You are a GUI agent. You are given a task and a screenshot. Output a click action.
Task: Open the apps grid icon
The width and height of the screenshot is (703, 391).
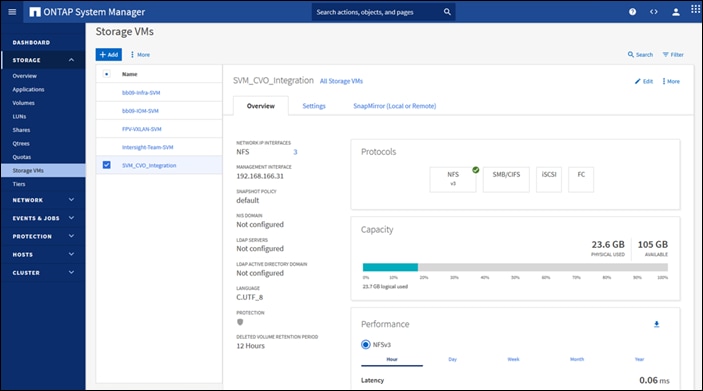[695, 9]
